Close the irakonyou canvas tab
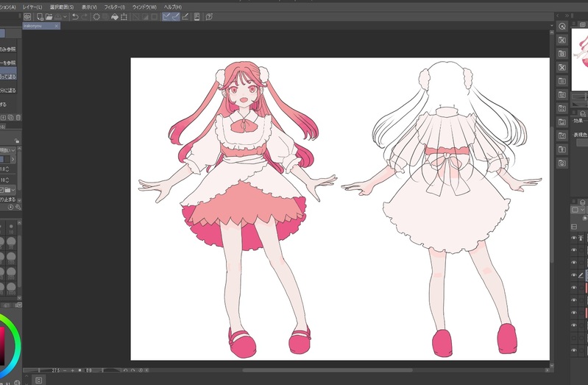The width and height of the screenshot is (588, 385). (57, 26)
